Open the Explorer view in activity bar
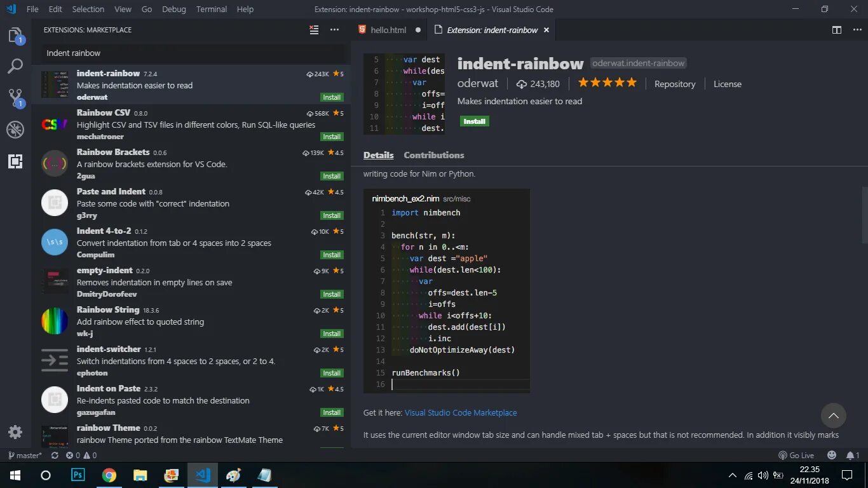 pyautogui.click(x=15, y=36)
